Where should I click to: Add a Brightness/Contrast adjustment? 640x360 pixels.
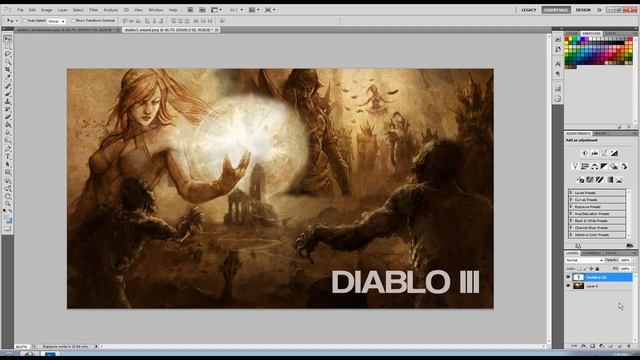(584, 153)
